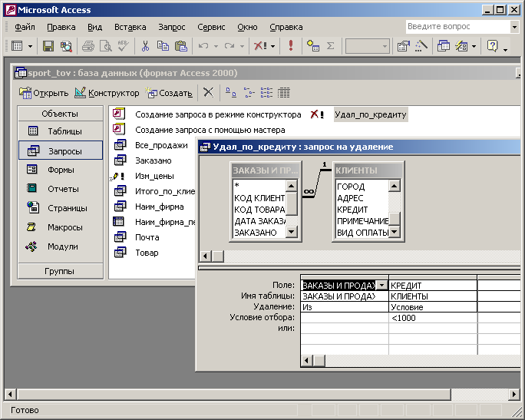This screenshot has height=420, width=525.
Task: Open the Вставка menu
Action: (x=130, y=27)
